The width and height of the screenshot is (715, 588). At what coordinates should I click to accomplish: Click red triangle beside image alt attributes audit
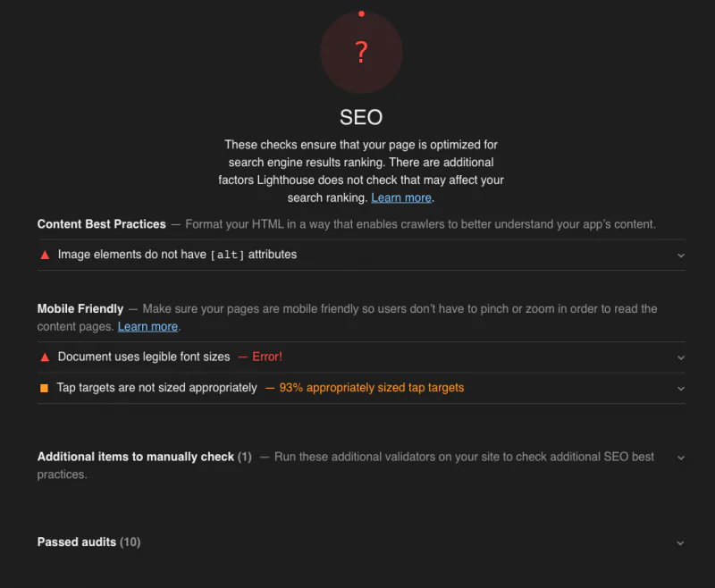click(x=45, y=255)
